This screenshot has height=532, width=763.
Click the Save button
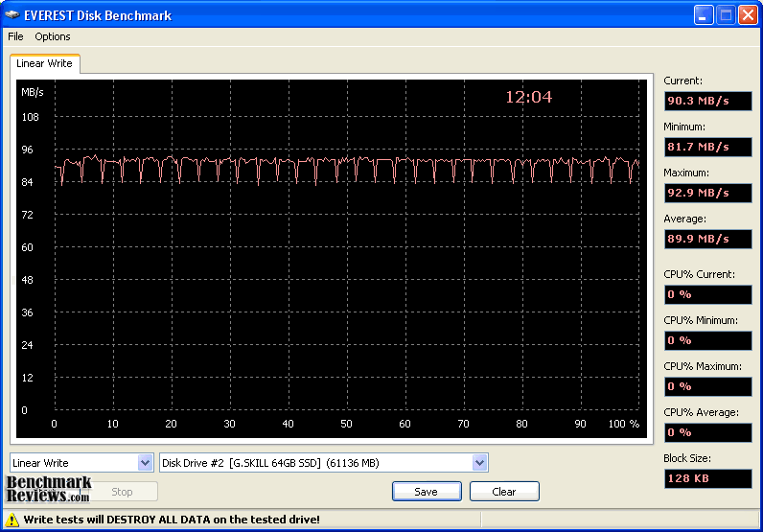pyautogui.click(x=427, y=492)
